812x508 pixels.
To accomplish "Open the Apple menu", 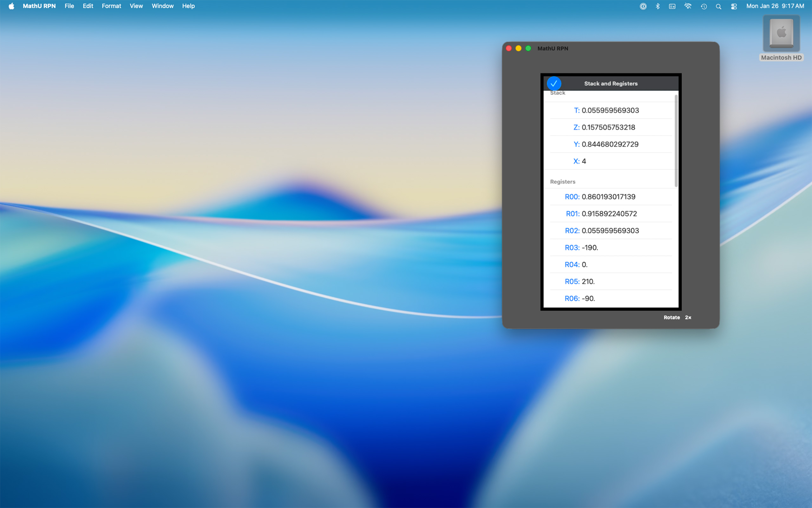I will 11,6.
